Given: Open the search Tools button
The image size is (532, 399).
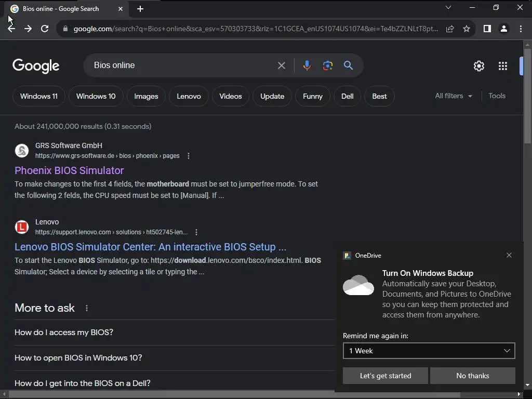Looking at the screenshot, I should [497, 96].
